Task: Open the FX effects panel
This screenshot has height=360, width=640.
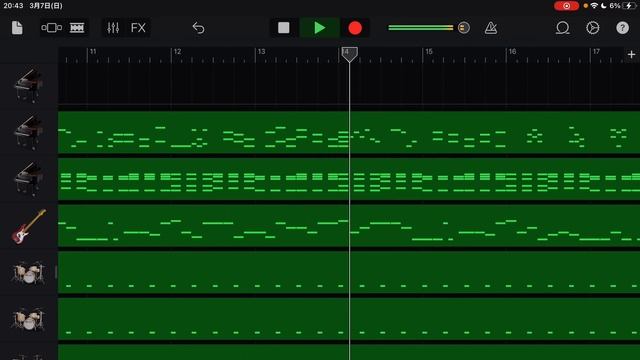Action: [138, 28]
